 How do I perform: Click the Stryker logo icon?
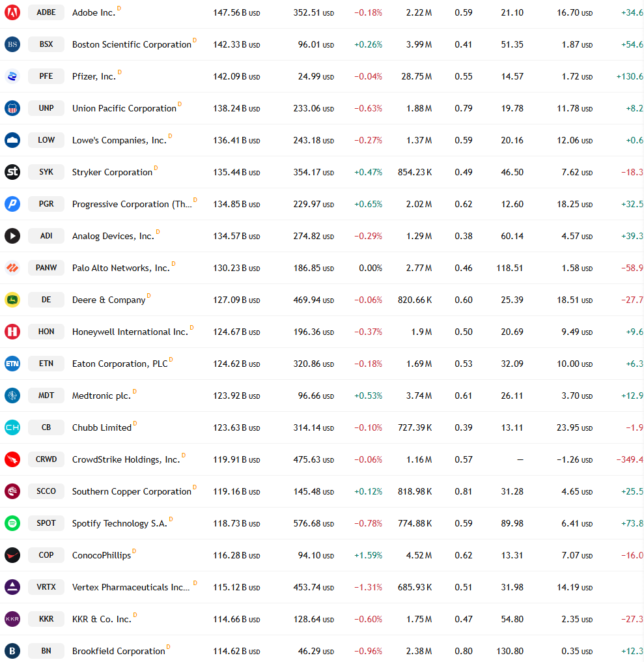click(x=12, y=172)
